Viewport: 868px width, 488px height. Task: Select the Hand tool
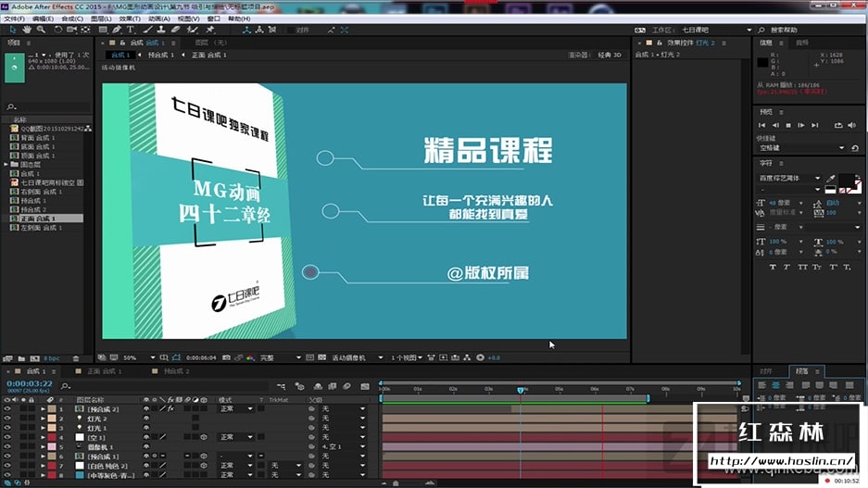27,30
